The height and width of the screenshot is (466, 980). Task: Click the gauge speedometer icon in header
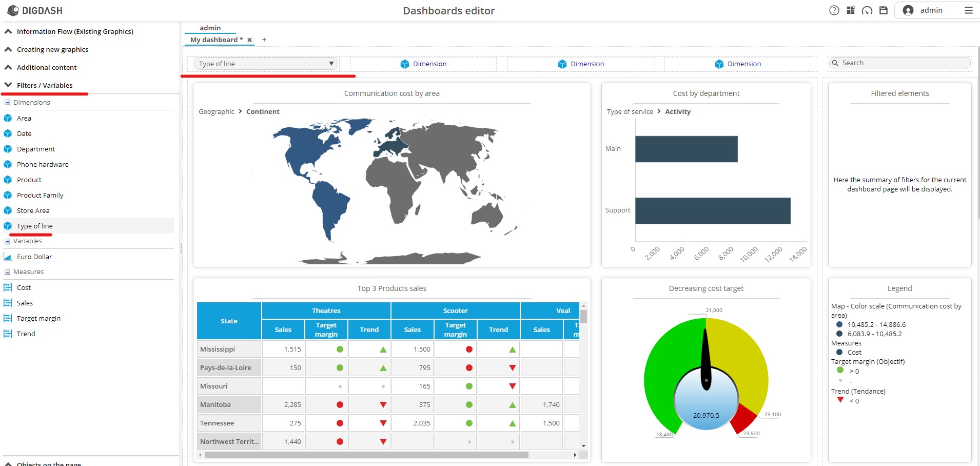coord(867,10)
